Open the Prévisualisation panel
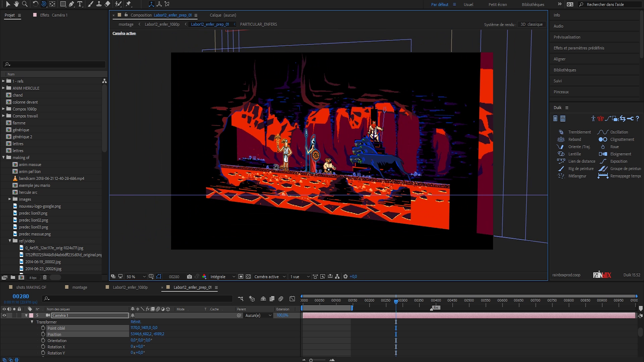Image resolution: width=644 pixels, height=362 pixels. click(567, 37)
